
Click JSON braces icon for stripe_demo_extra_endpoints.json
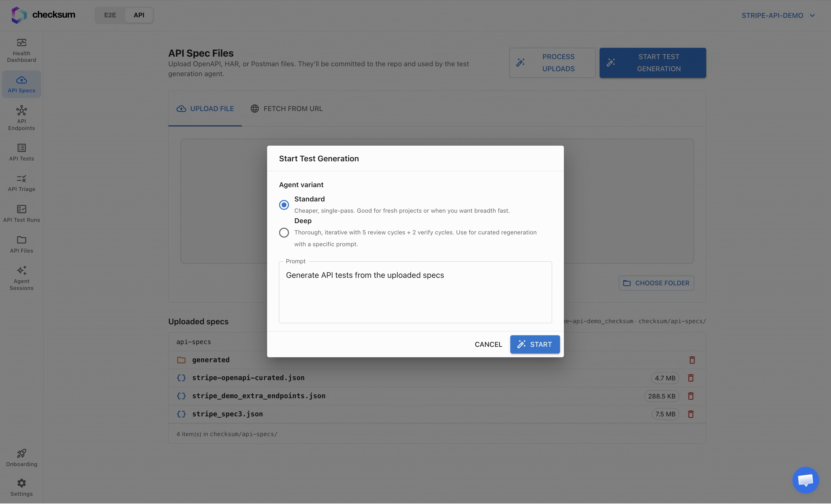point(181,396)
